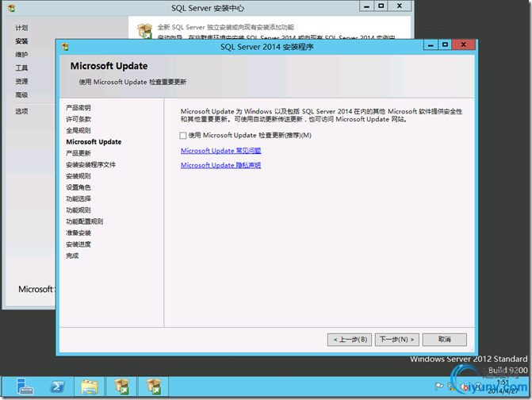Maximize the SQL Server 2014 安装程序 window
The width and height of the screenshot is (532, 400).
click(x=445, y=44)
